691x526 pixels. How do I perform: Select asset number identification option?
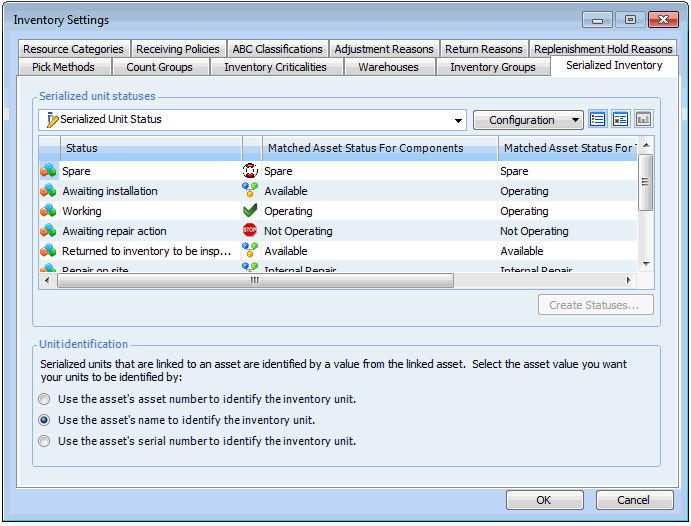click(44, 399)
